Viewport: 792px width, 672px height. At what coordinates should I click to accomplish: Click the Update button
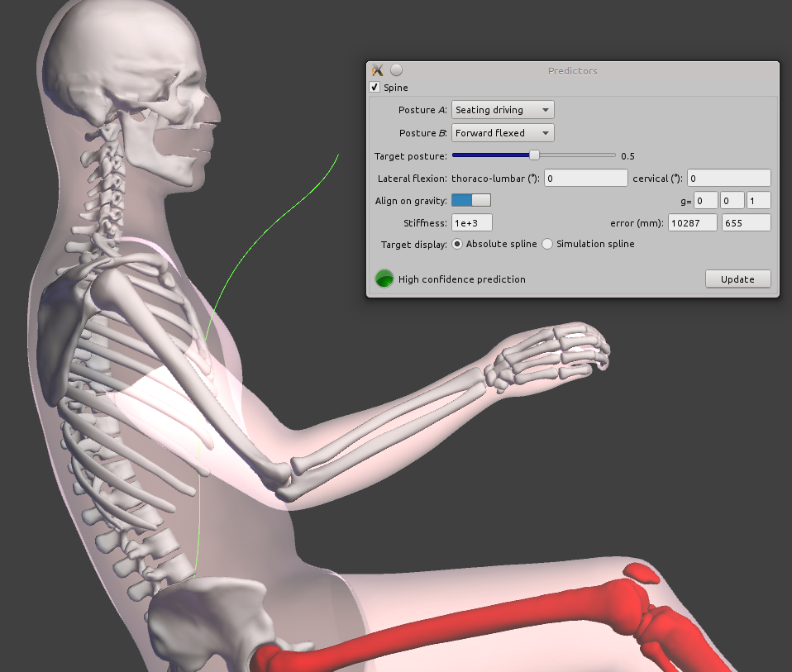click(x=738, y=279)
